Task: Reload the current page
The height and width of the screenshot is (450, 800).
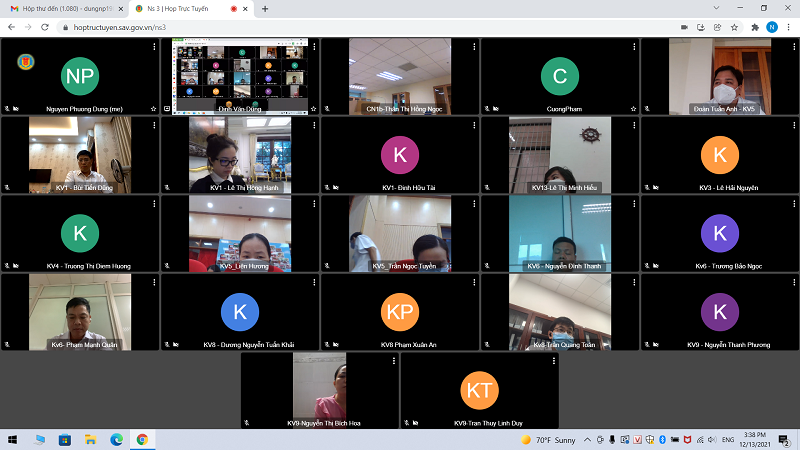Action: click(x=45, y=27)
